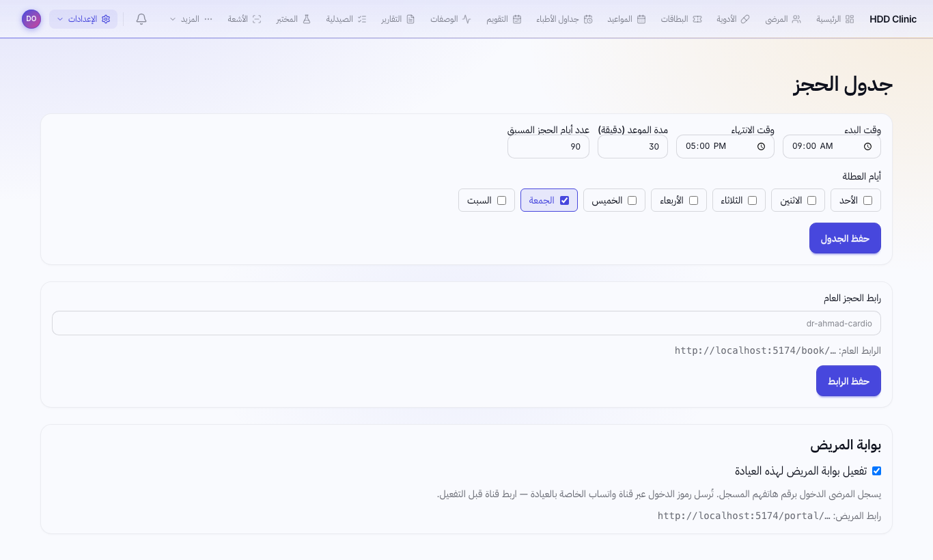Click the settings gear icon
The width and height of the screenshot is (933, 560).
(106, 19)
